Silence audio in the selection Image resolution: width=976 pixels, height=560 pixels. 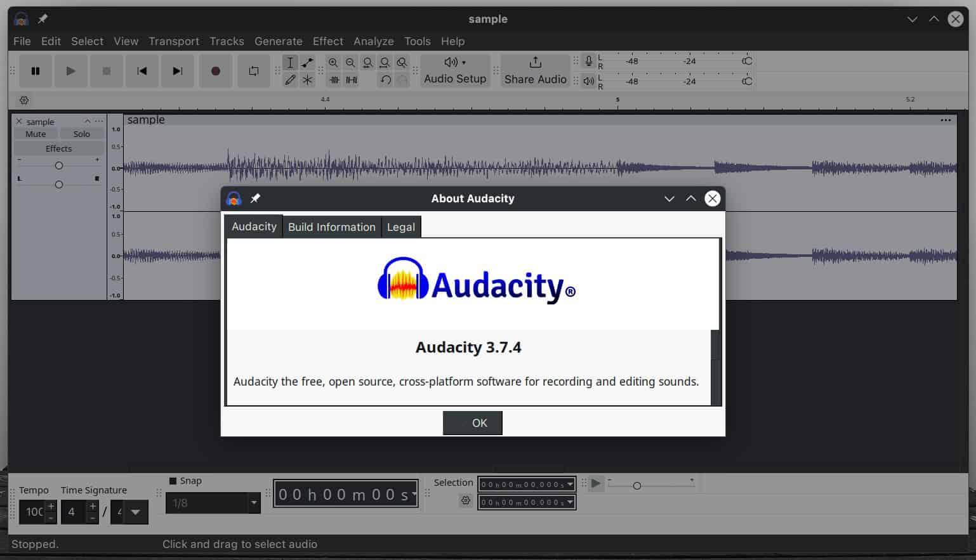[350, 80]
